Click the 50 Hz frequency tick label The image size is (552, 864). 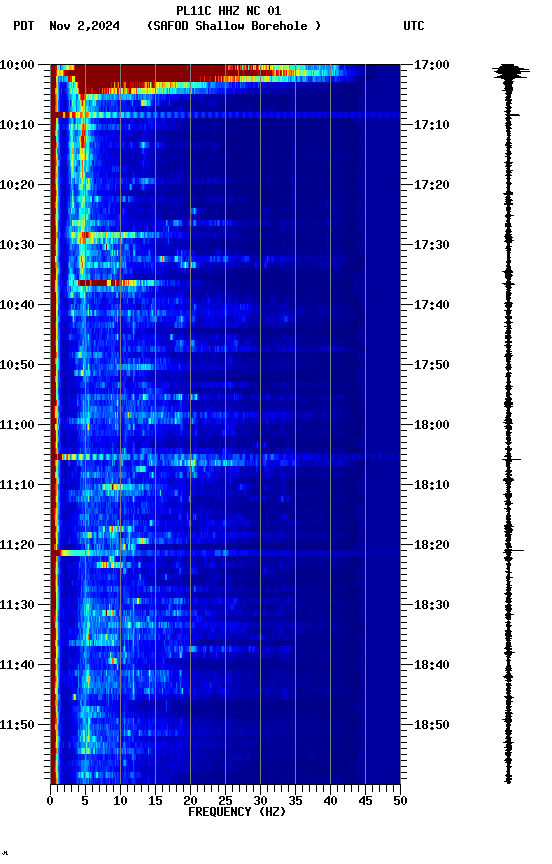[x=400, y=801]
